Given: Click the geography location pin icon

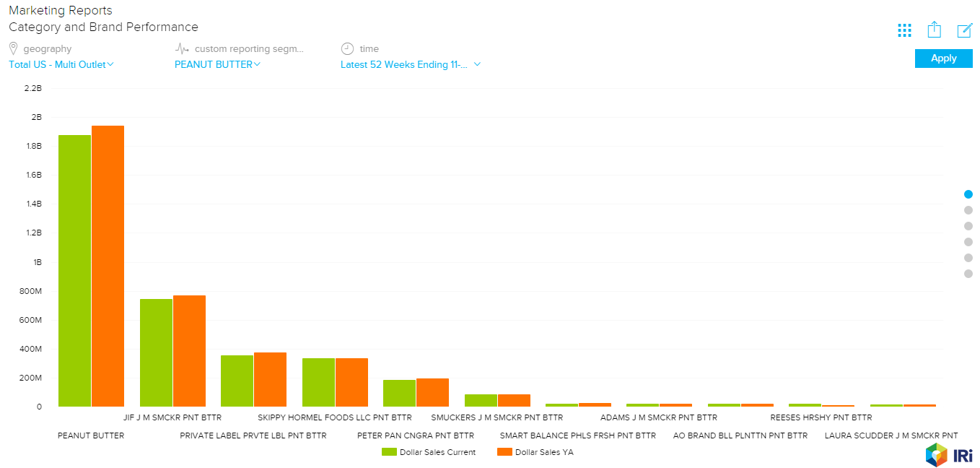Looking at the screenshot, I should (x=13, y=48).
